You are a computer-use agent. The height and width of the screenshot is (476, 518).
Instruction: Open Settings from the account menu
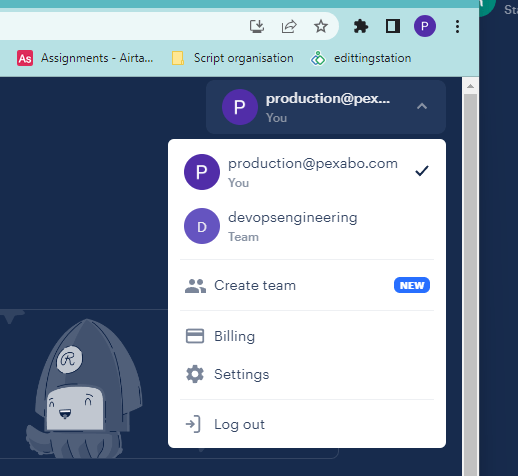307,374
